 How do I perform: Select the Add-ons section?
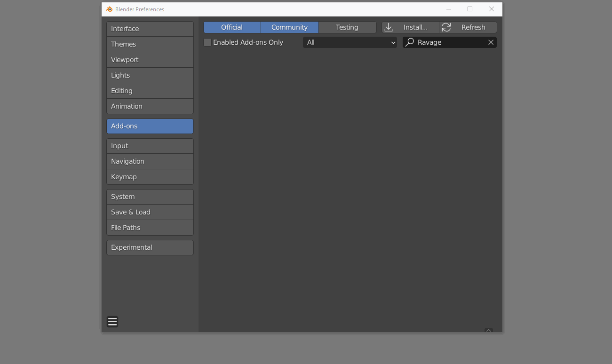[x=150, y=126]
